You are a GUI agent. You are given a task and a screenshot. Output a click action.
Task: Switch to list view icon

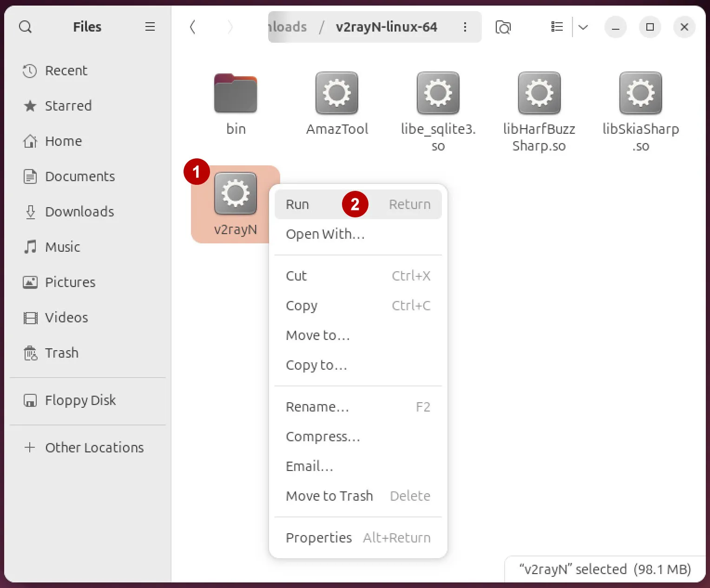(x=557, y=27)
